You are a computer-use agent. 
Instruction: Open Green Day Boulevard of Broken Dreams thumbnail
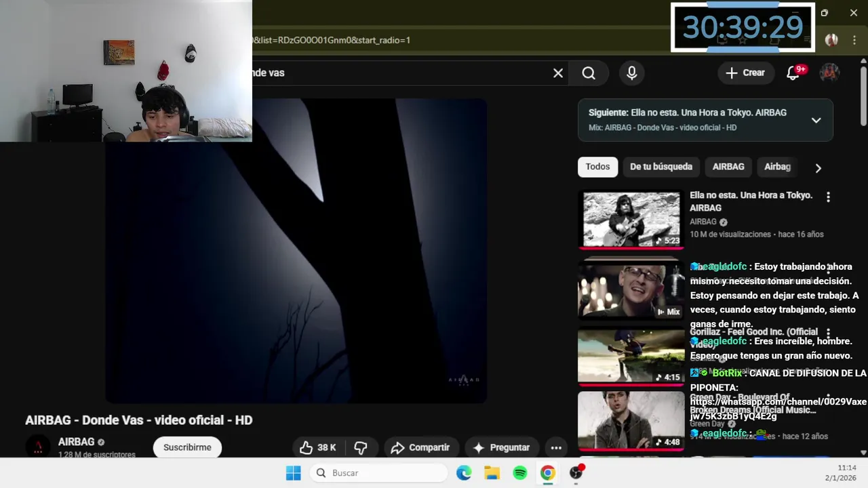click(x=631, y=421)
